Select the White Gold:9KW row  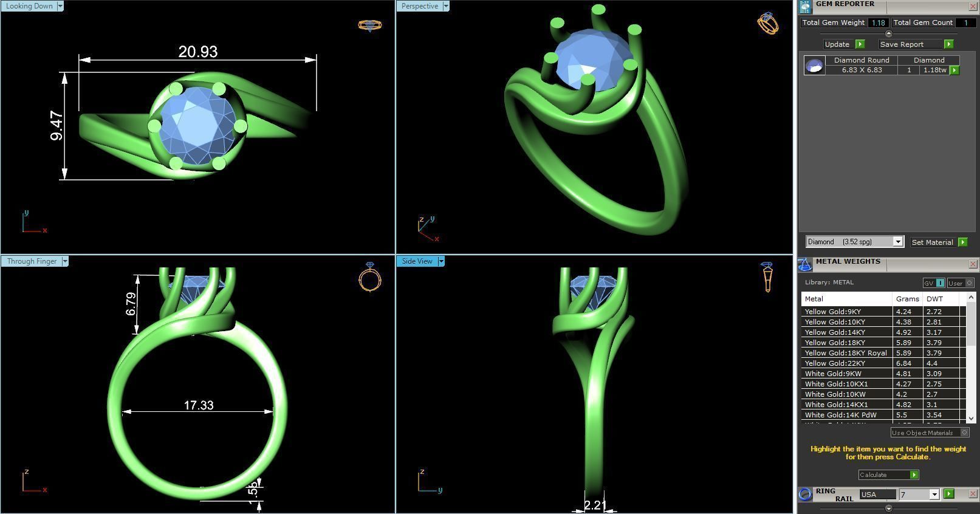coord(883,374)
